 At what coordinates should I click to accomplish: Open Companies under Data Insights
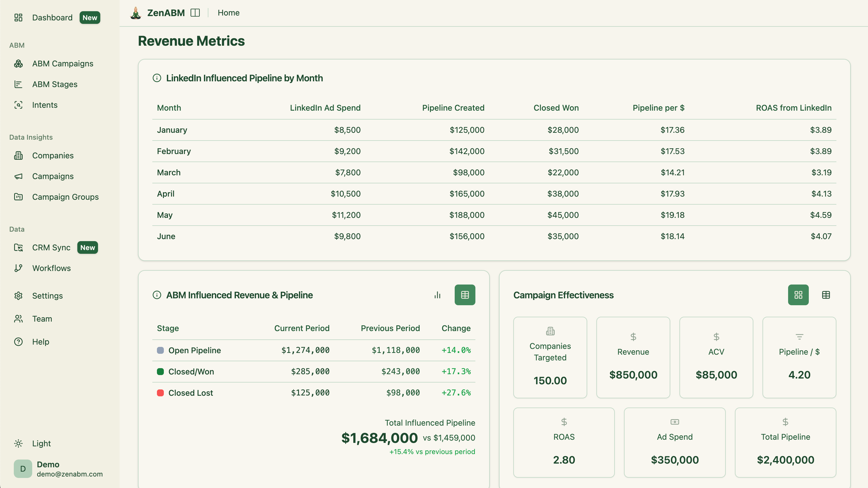(x=53, y=155)
